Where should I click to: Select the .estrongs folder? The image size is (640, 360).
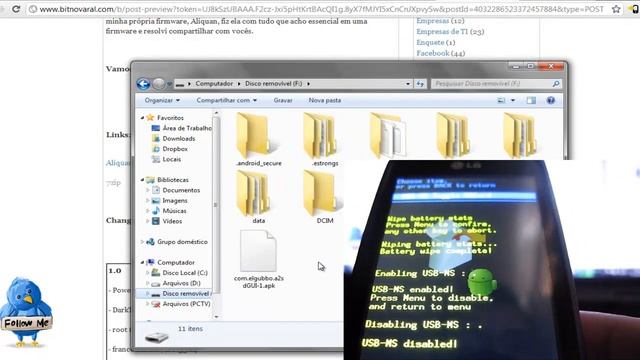[x=325, y=140]
